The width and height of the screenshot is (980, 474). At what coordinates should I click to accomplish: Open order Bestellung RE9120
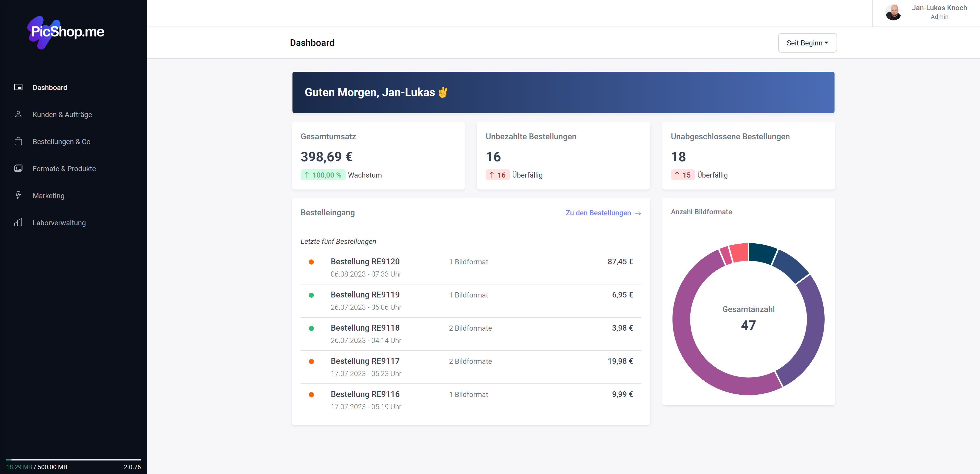(x=365, y=262)
